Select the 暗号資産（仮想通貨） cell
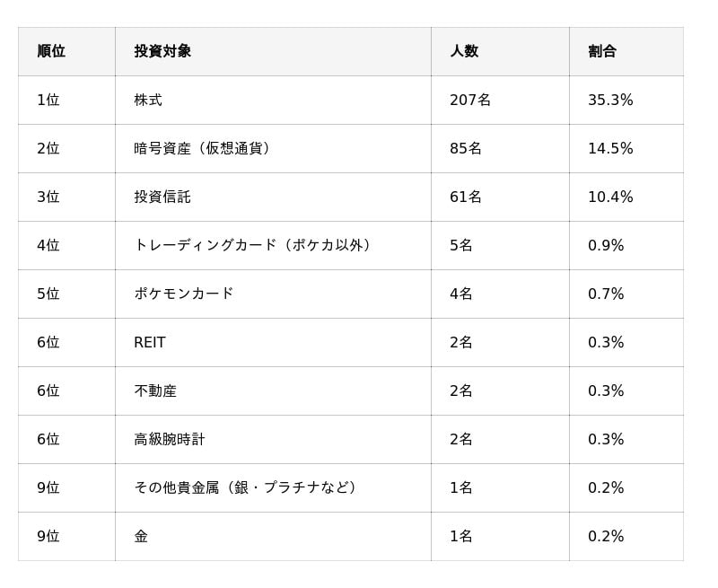718x588 pixels. 203,148
